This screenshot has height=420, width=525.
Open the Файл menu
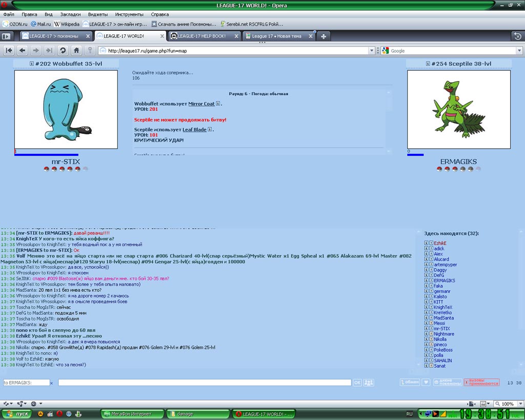point(9,14)
